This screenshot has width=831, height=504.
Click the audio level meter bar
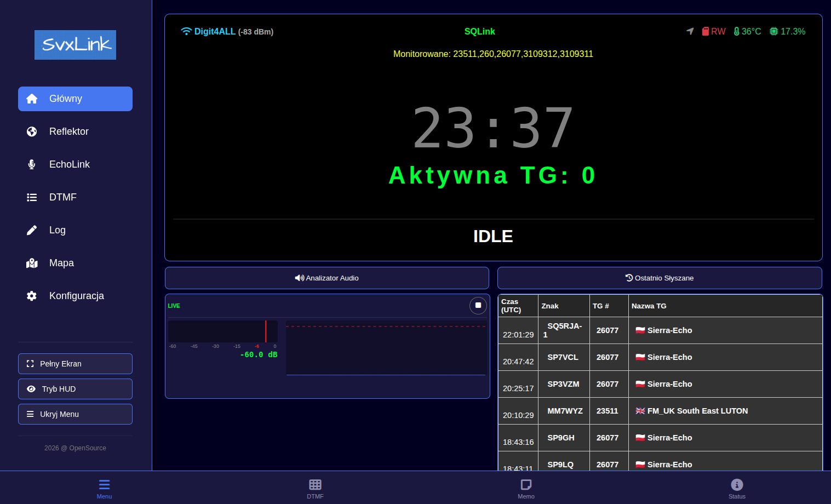point(222,331)
